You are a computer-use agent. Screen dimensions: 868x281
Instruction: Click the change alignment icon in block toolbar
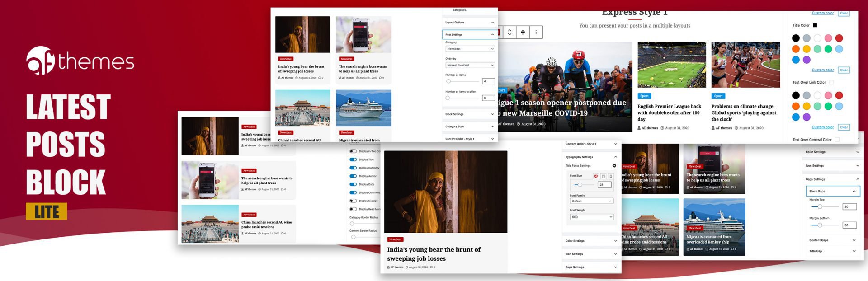[x=523, y=32]
